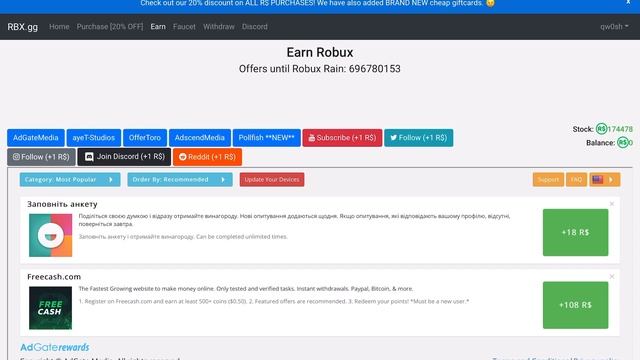Click the Free Cash logo thumbnail
Viewport: 640px width, 360px height.
50,308
